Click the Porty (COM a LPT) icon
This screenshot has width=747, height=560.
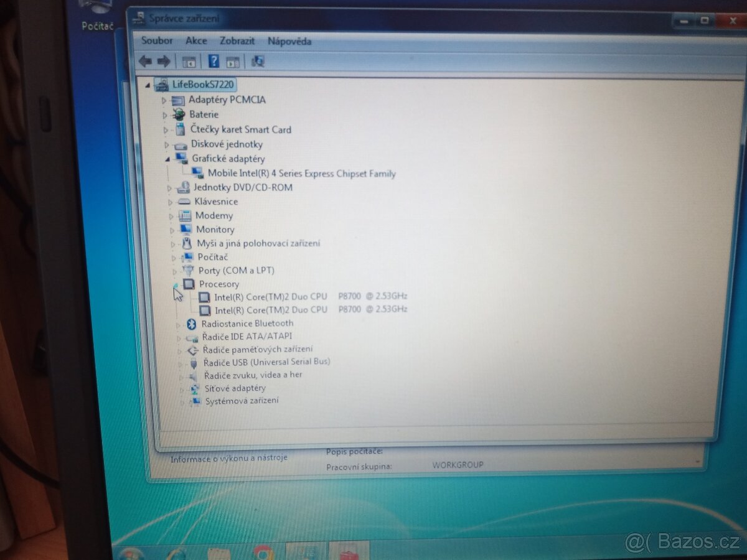pos(188,271)
